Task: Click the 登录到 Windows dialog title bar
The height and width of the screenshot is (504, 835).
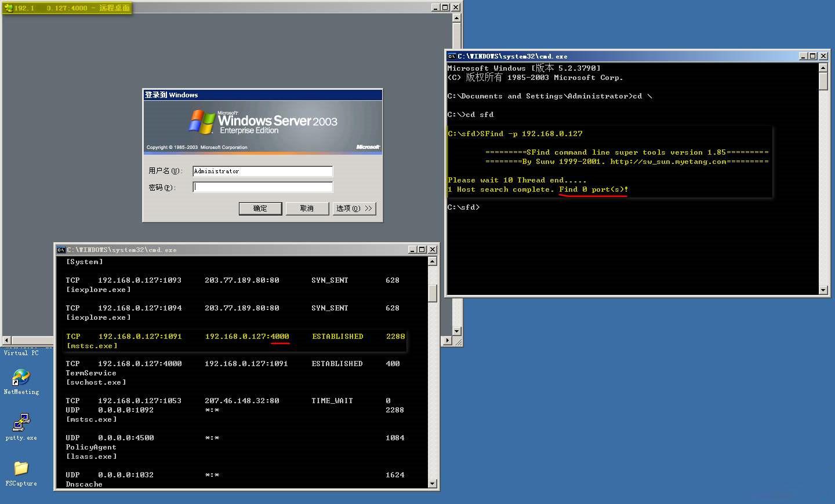Action: [261, 94]
